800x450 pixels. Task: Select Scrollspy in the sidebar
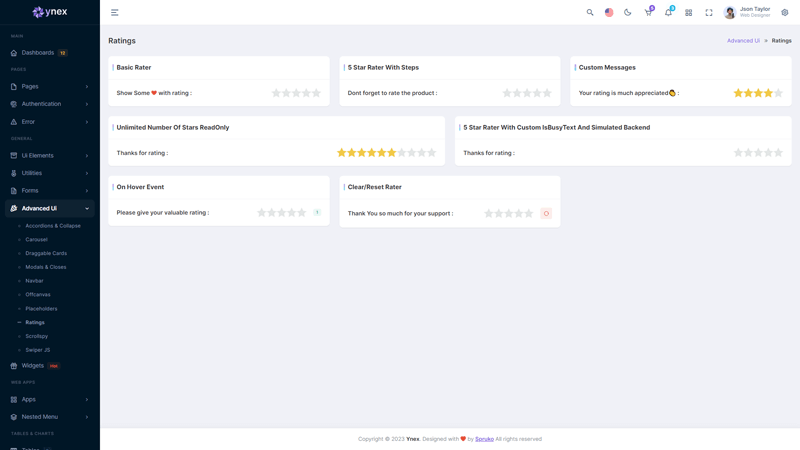coord(37,336)
